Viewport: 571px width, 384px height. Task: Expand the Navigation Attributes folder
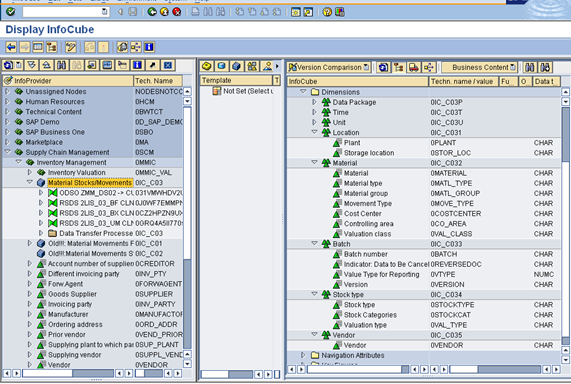point(303,355)
